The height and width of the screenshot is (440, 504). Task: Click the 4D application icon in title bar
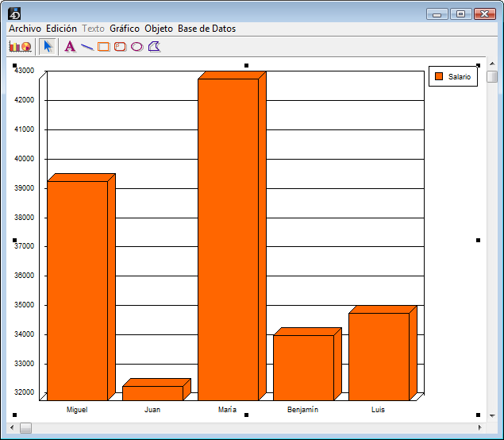(14, 13)
